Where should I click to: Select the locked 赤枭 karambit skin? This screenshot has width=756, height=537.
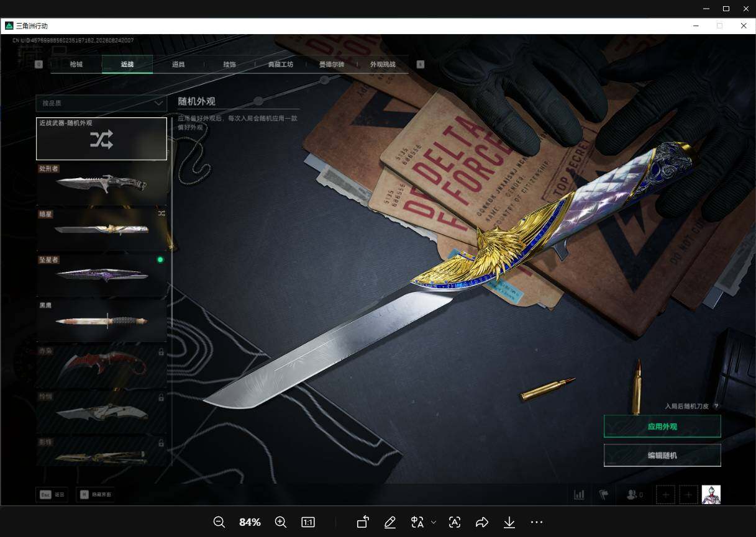pyautogui.click(x=101, y=366)
